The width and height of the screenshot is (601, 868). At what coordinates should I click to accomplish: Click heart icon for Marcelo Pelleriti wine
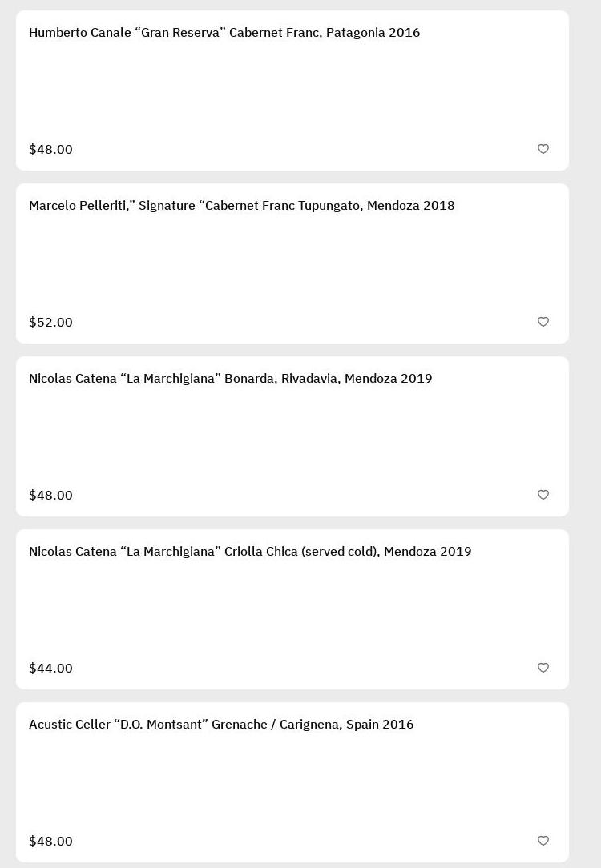coord(543,322)
